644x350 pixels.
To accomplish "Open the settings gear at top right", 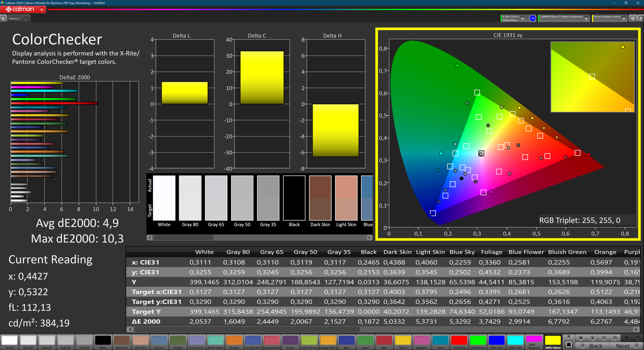I will (x=633, y=18).
